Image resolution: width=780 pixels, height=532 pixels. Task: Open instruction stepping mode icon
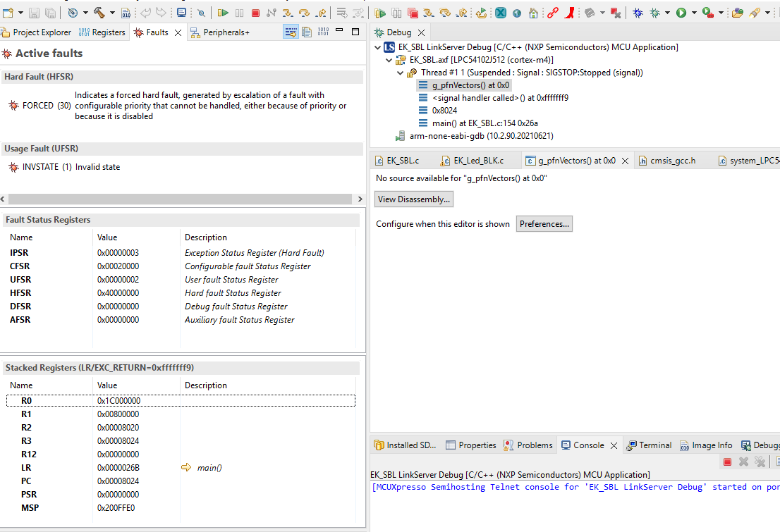click(x=341, y=12)
